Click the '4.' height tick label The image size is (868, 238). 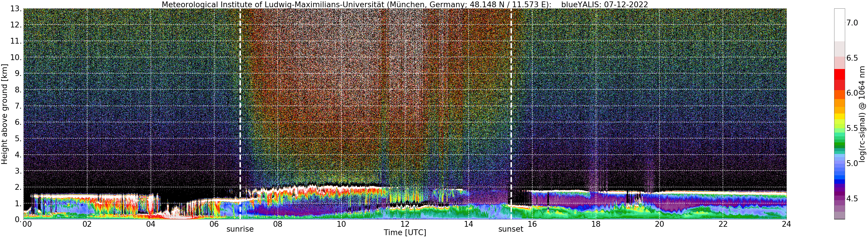coord(18,155)
